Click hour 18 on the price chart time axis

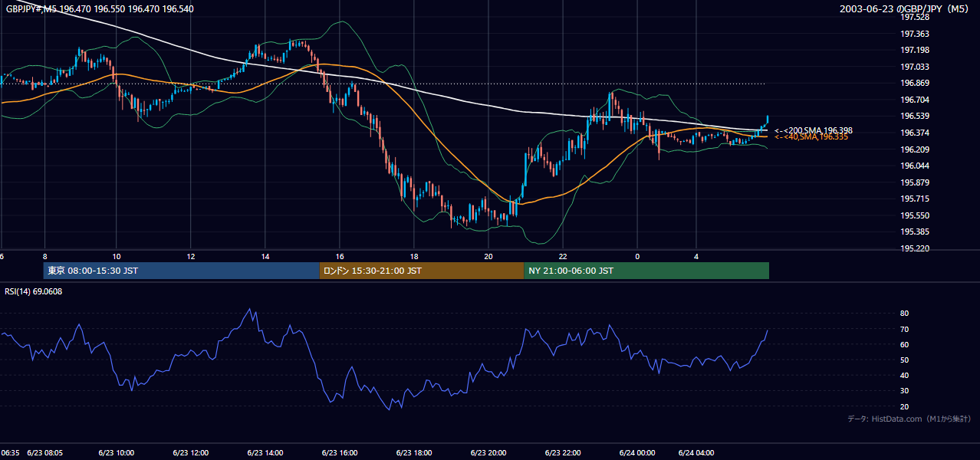point(414,257)
